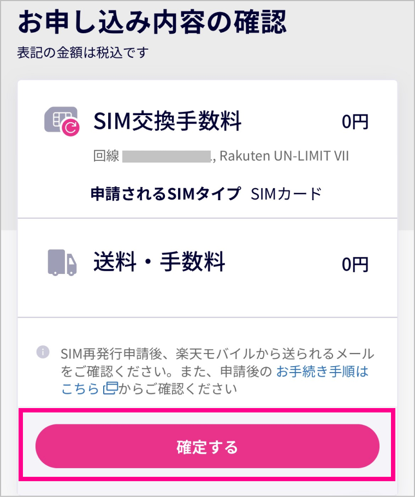Click the お申し込み内容の確認 heading

coord(152,22)
